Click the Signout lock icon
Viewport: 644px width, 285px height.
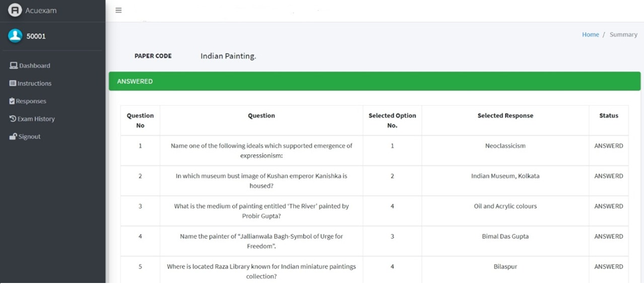pyautogui.click(x=13, y=137)
